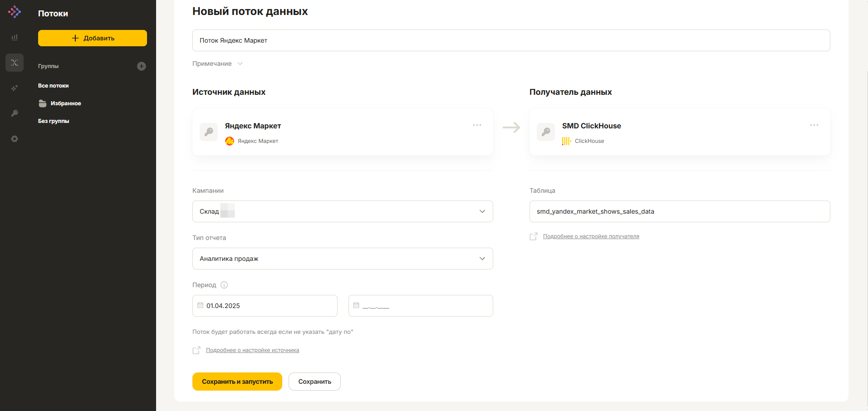Click Сохранить и запустить

(x=237, y=382)
